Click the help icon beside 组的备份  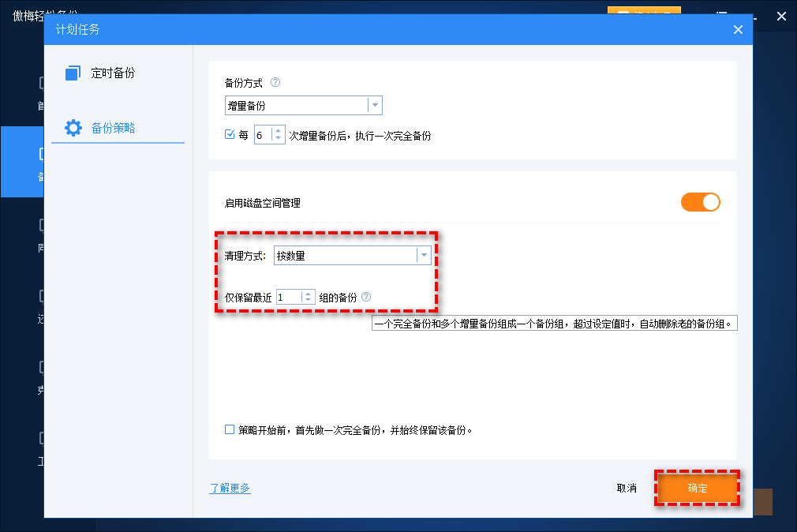[x=368, y=296]
